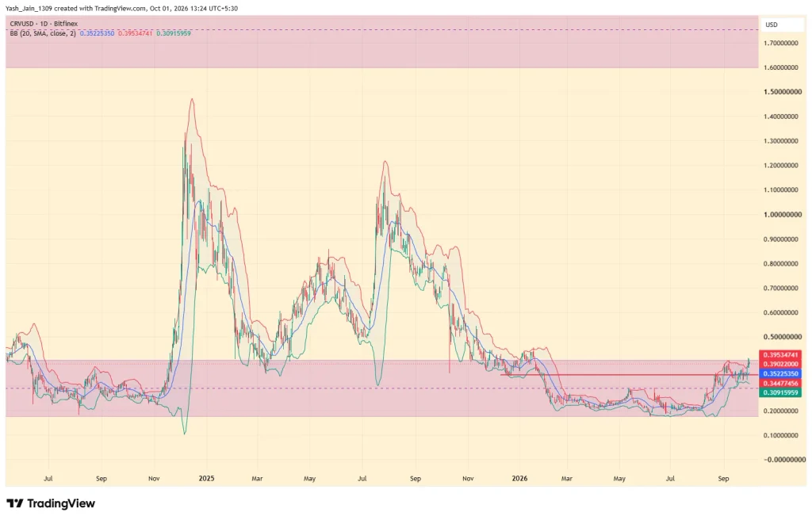The width and height of the screenshot is (812, 520).
Task: Click green 0.30915959 value in BB legend
Action: [174, 33]
